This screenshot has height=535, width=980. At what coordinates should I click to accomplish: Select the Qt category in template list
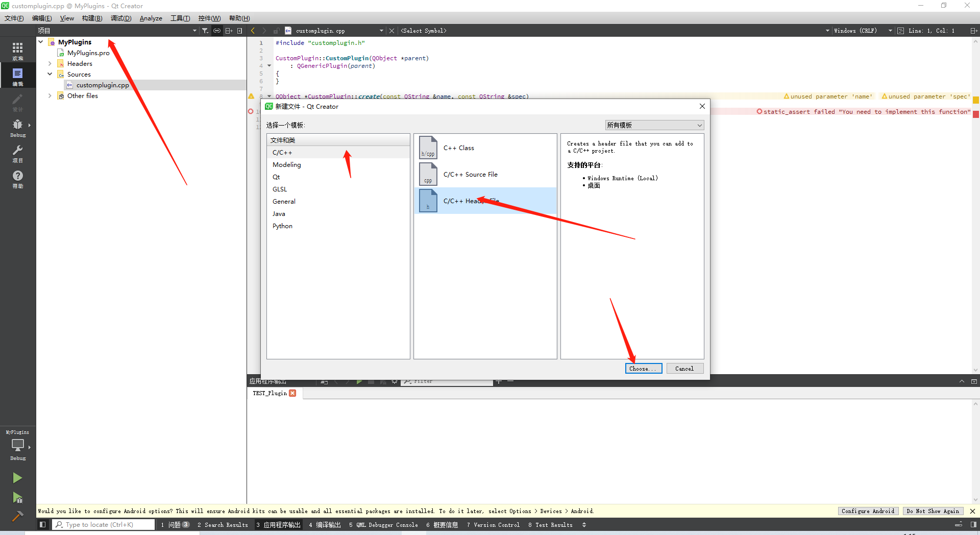338,177
